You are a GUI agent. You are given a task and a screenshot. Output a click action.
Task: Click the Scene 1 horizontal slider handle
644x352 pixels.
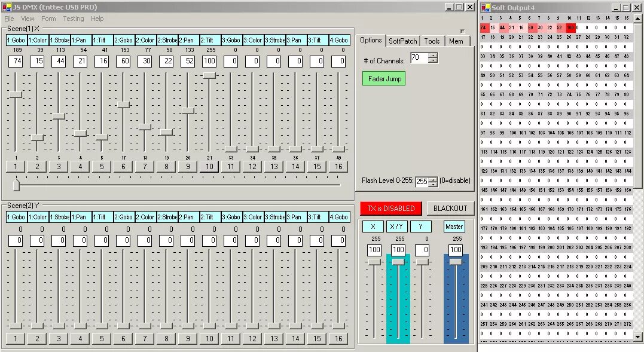click(x=16, y=184)
